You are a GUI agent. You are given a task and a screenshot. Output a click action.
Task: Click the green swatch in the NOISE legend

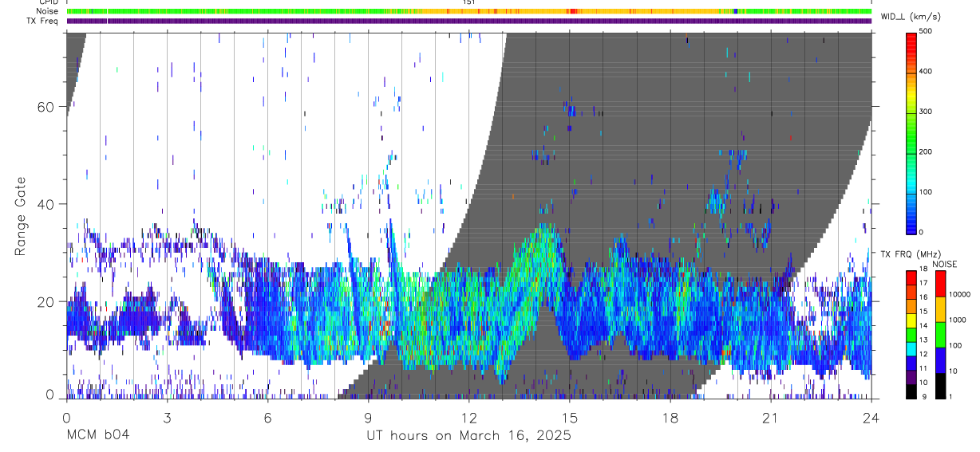click(940, 335)
